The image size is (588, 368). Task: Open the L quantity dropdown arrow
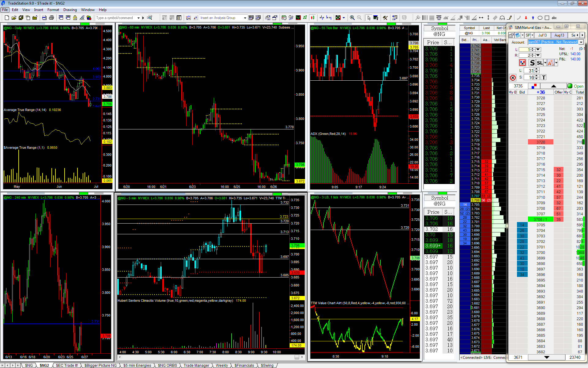tap(538, 49)
